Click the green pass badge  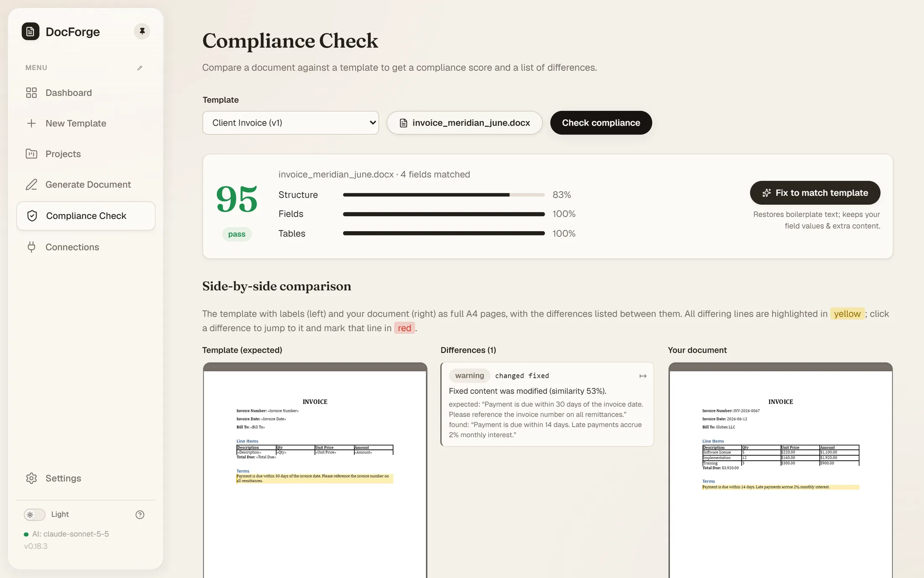[237, 234]
